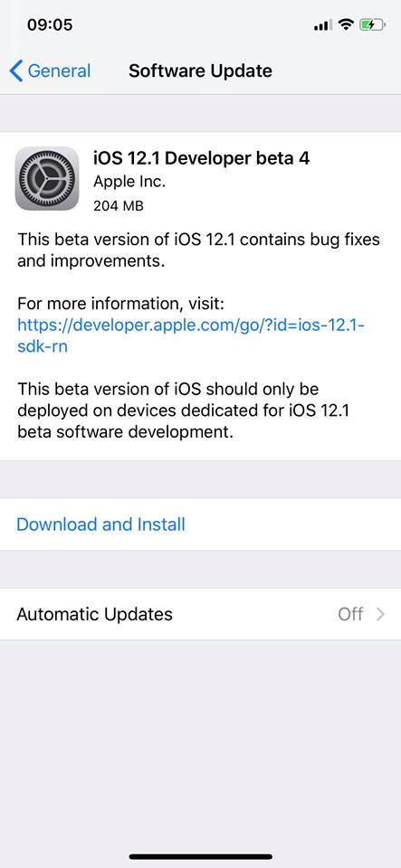Tap the back chevron next to General

point(16,71)
